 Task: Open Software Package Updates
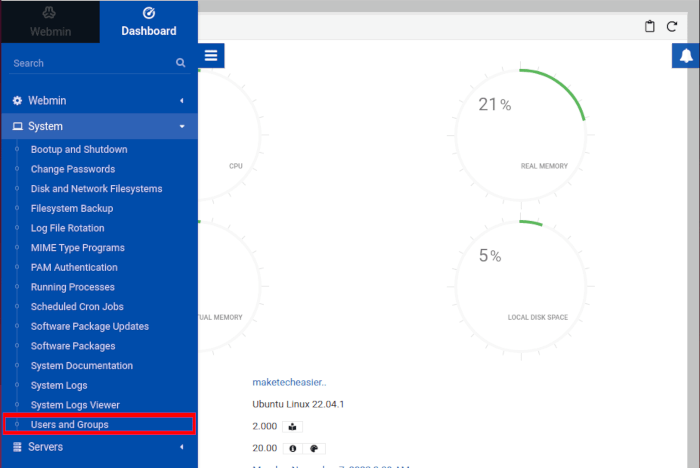tap(90, 326)
